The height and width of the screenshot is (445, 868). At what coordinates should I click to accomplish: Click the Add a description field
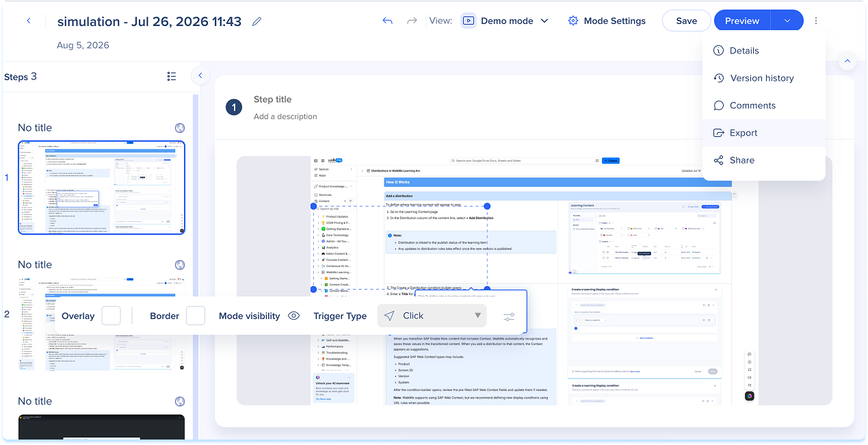coord(285,116)
